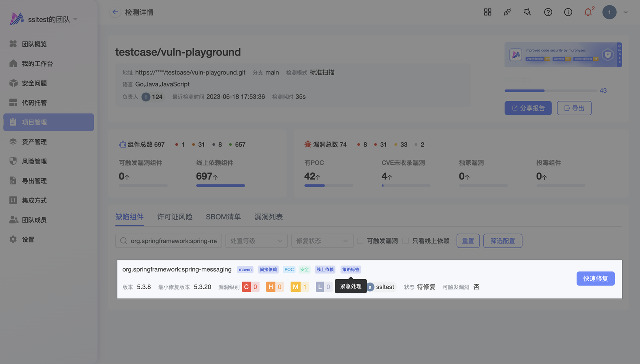Viewport: 640px width, 364px height.
Task: Switch to the 漏洞列表 tab
Action: (269, 217)
